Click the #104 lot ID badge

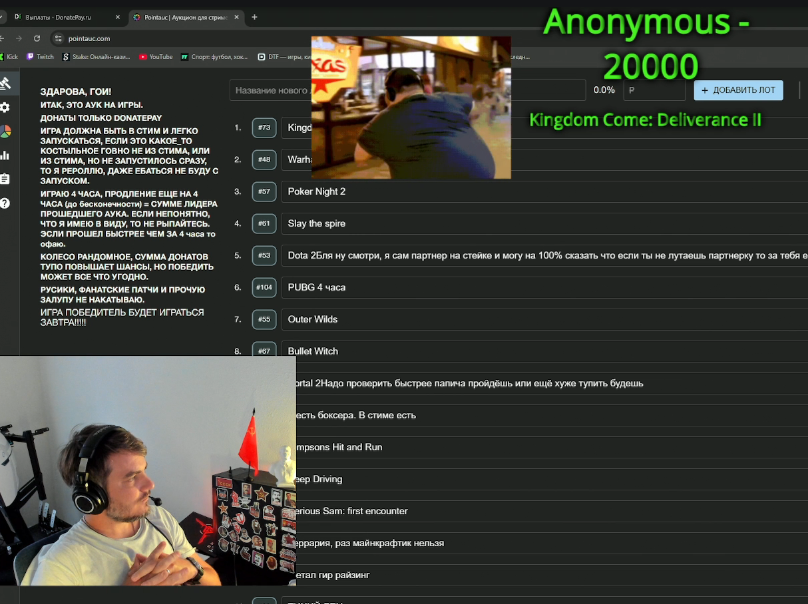pos(264,288)
